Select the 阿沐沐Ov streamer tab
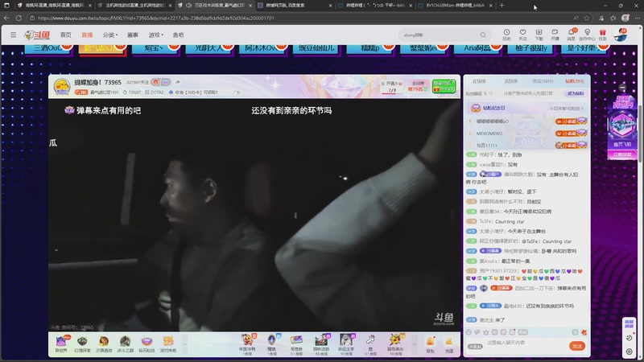644x362 pixels. [x=263, y=49]
